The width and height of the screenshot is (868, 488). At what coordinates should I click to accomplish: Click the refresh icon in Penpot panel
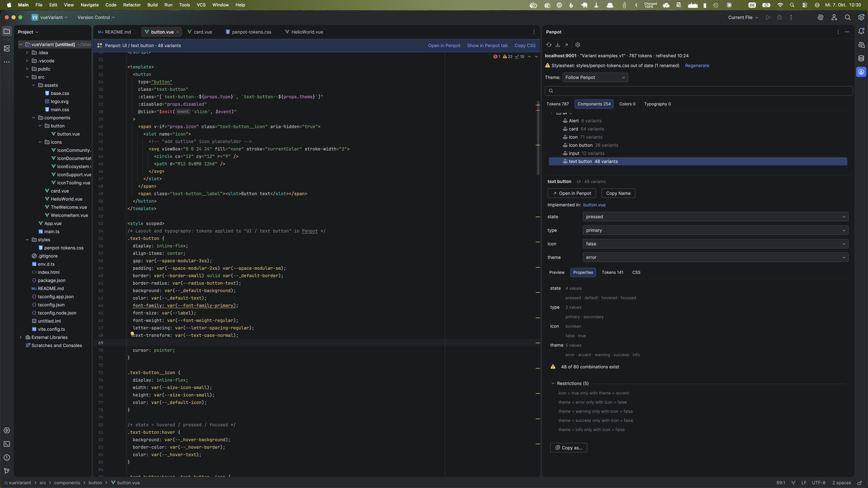click(x=548, y=45)
